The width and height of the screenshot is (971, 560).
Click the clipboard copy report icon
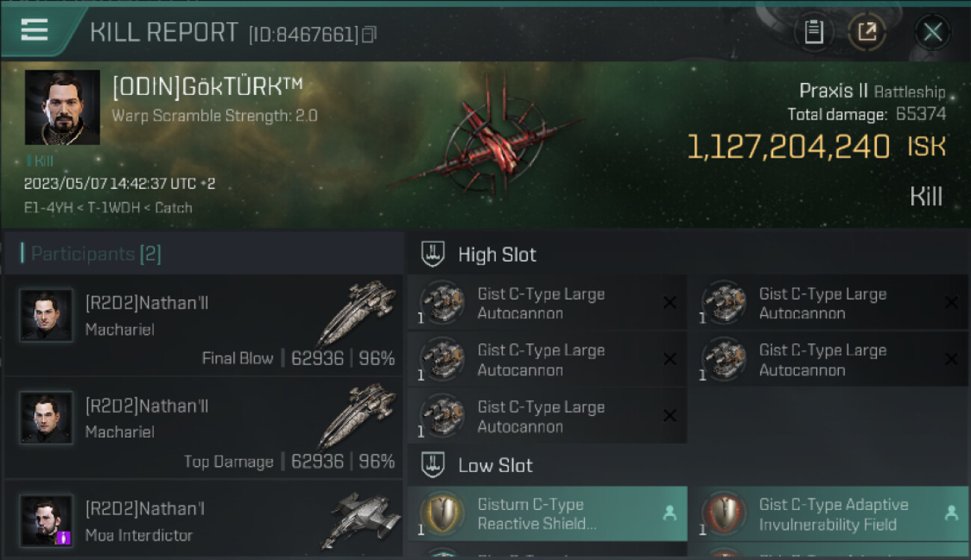point(813,32)
